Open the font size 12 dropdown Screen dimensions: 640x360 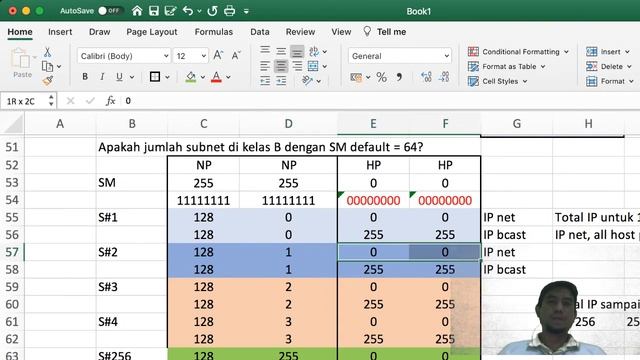pyautogui.click(x=191, y=56)
